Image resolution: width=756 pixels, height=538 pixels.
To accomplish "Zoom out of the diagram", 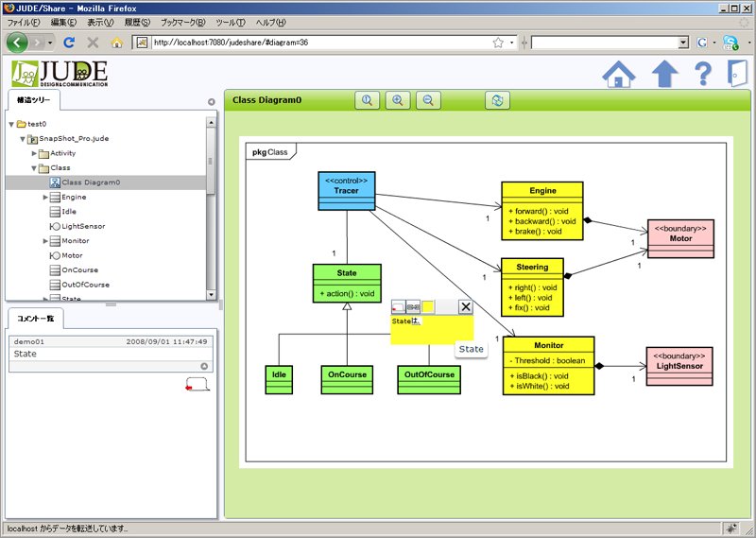I will pyautogui.click(x=428, y=100).
